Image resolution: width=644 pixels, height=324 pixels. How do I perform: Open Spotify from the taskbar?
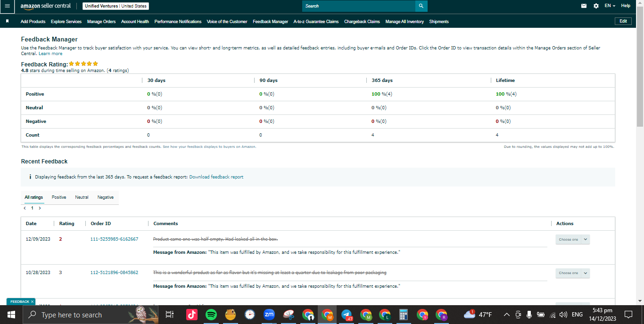pos(211,315)
